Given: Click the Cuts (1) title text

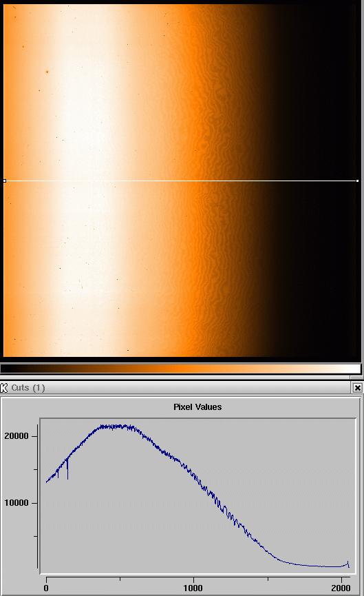Looking at the screenshot, I should click(28, 388).
